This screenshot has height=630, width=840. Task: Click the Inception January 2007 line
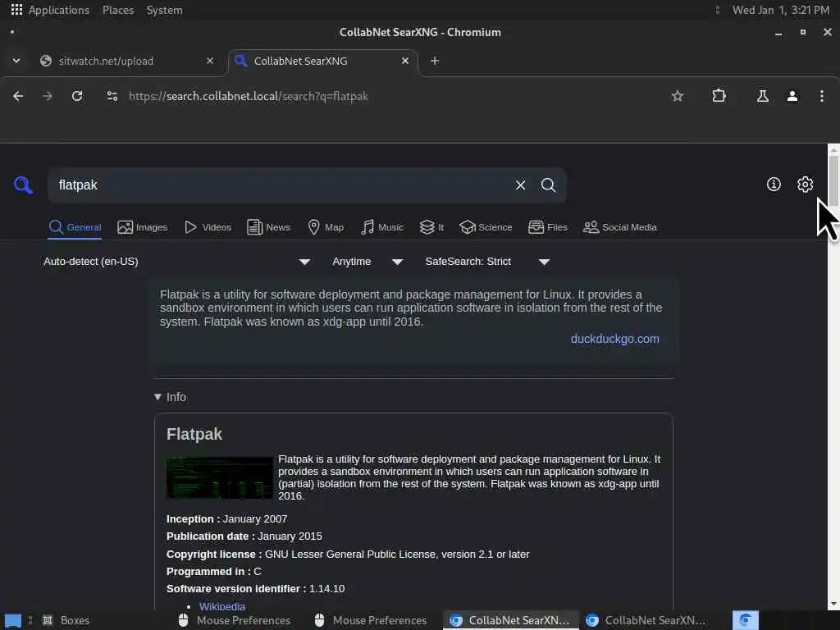226,518
